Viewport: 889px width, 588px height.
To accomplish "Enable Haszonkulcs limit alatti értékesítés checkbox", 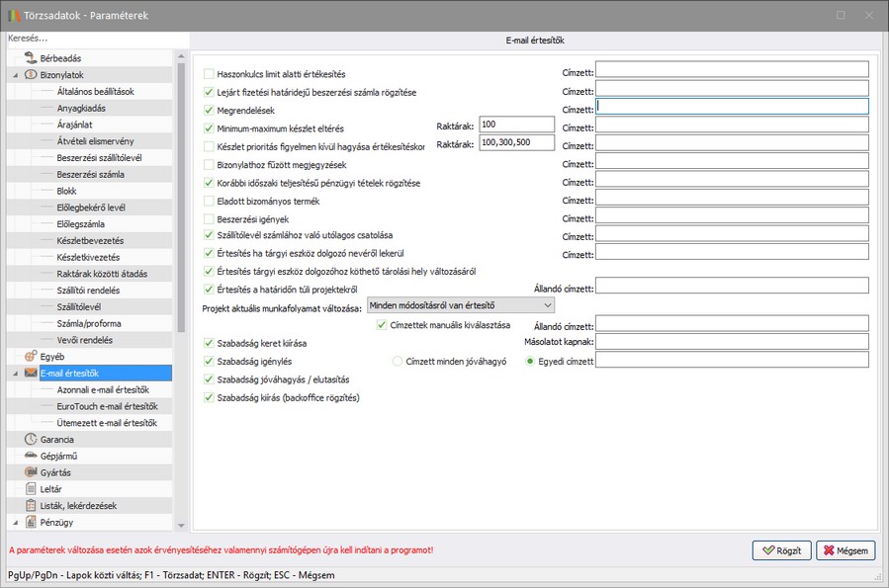I will (209, 74).
